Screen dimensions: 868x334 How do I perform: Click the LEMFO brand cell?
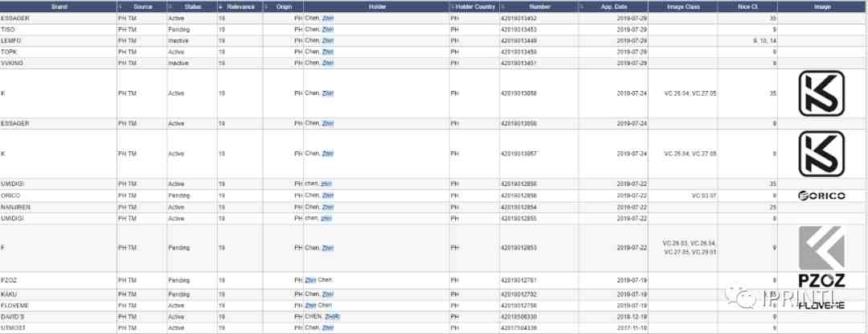coord(11,40)
